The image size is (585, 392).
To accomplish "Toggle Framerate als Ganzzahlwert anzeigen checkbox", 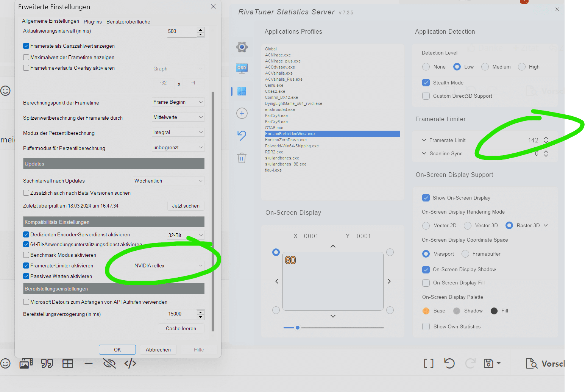I will (x=26, y=46).
